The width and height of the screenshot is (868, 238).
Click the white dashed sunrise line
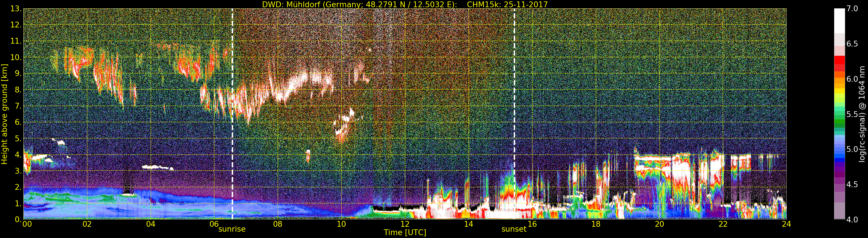coord(232,114)
